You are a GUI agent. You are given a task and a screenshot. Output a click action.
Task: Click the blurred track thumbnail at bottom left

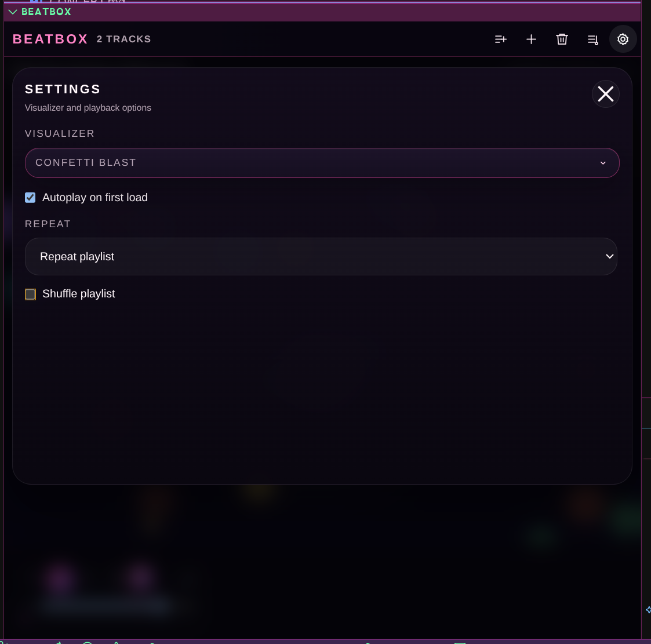pyautogui.click(x=60, y=579)
